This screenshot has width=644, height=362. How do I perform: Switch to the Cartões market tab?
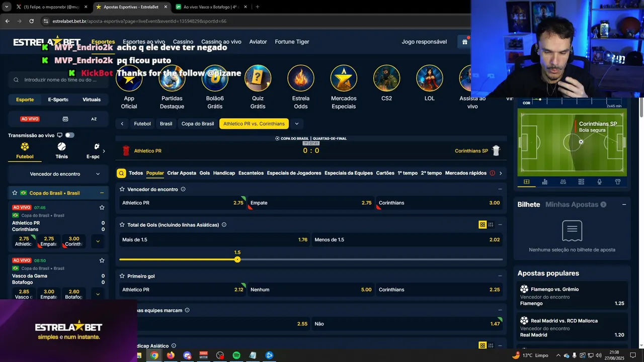tap(385, 173)
